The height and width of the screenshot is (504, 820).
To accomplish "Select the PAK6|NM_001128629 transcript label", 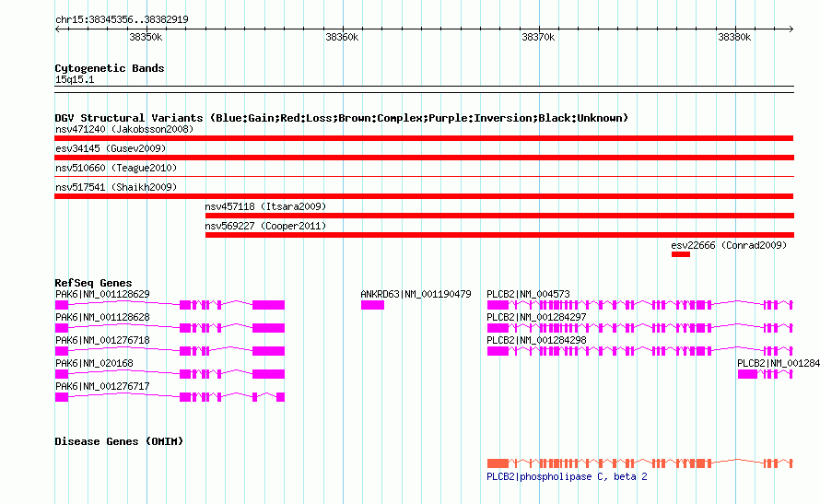I will [x=102, y=294].
